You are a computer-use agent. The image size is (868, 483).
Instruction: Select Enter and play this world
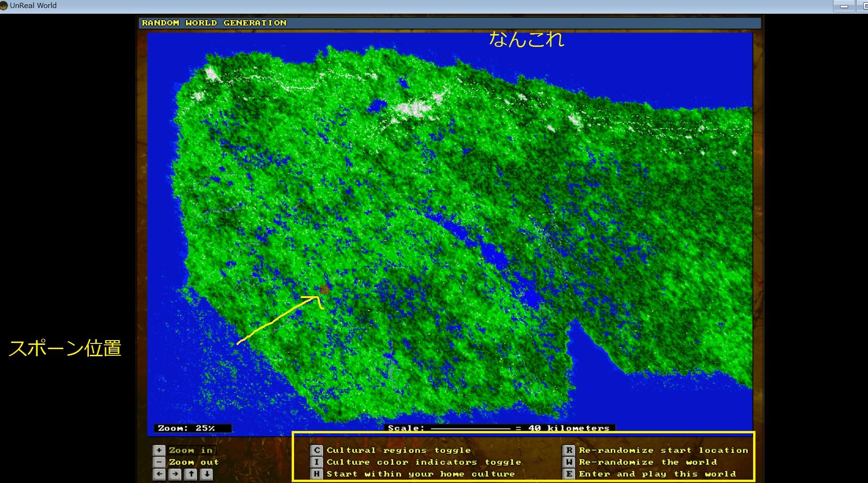pyautogui.click(x=657, y=474)
